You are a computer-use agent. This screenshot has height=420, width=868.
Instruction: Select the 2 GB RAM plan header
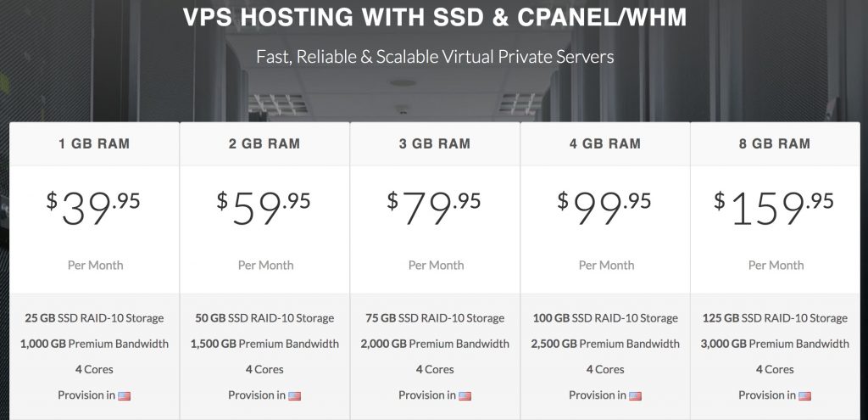[x=264, y=143]
